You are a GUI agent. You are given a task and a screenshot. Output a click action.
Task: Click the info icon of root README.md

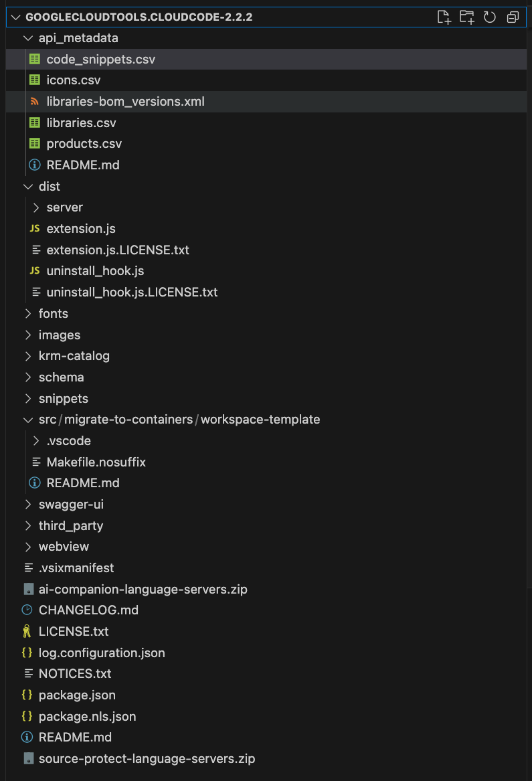pos(27,737)
